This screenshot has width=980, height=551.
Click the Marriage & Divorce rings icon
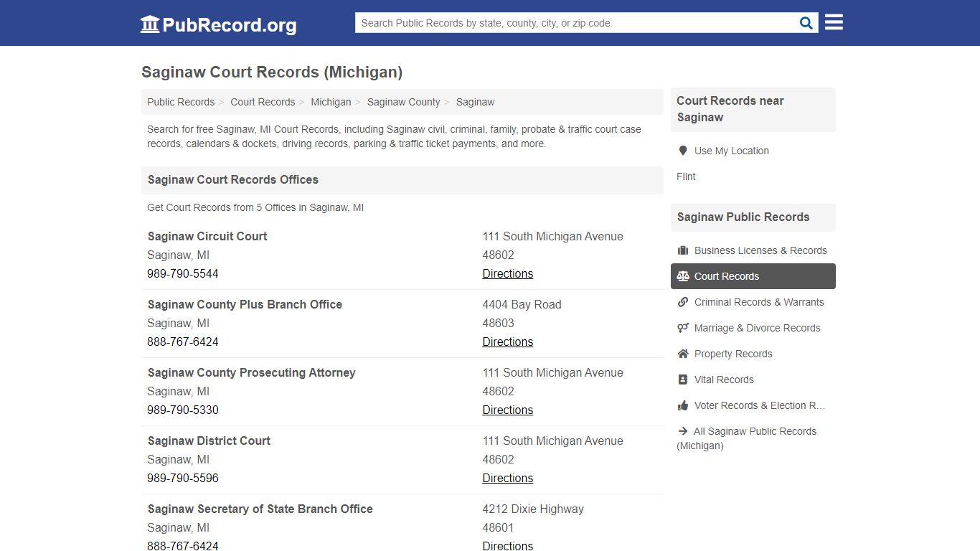(683, 328)
